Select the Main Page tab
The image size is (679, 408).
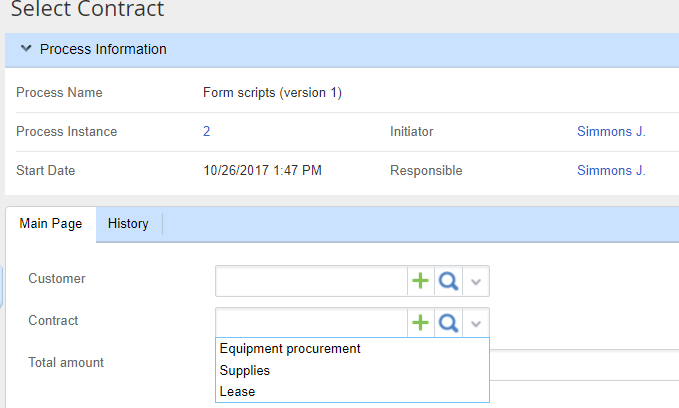pos(51,224)
